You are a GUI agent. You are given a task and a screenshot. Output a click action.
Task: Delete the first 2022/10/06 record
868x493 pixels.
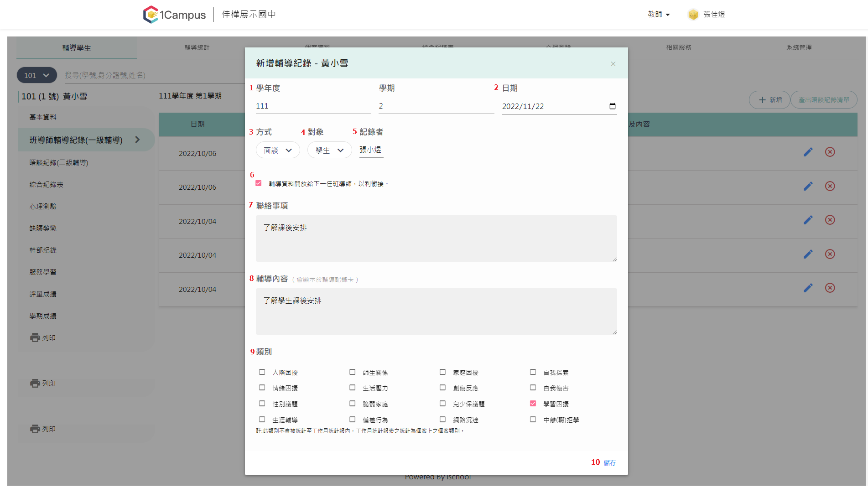(830, 152)
